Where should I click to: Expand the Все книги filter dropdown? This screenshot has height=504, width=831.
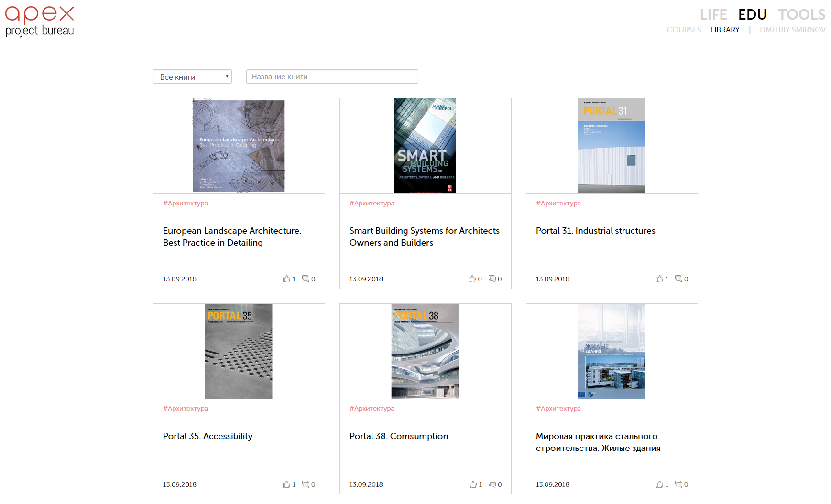coord(192,77)
